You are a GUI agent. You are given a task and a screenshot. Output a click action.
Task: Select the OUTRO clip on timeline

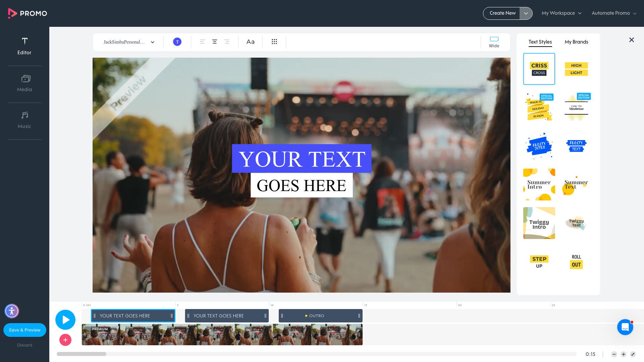pos(320,316)
